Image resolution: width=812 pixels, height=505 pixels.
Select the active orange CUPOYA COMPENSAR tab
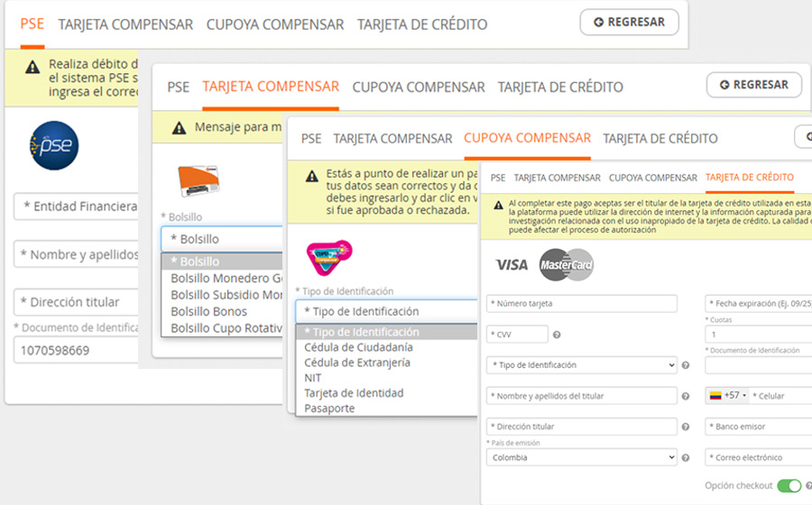pos(527,138)
